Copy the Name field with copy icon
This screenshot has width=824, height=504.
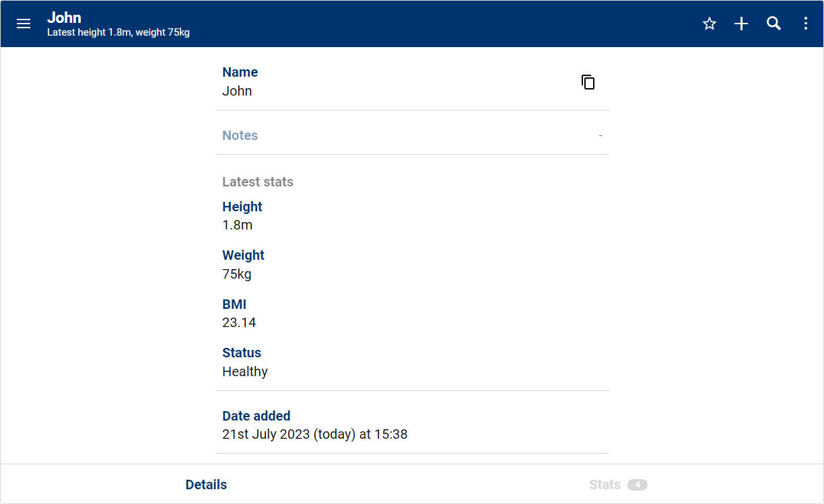(x=588, y=82)
